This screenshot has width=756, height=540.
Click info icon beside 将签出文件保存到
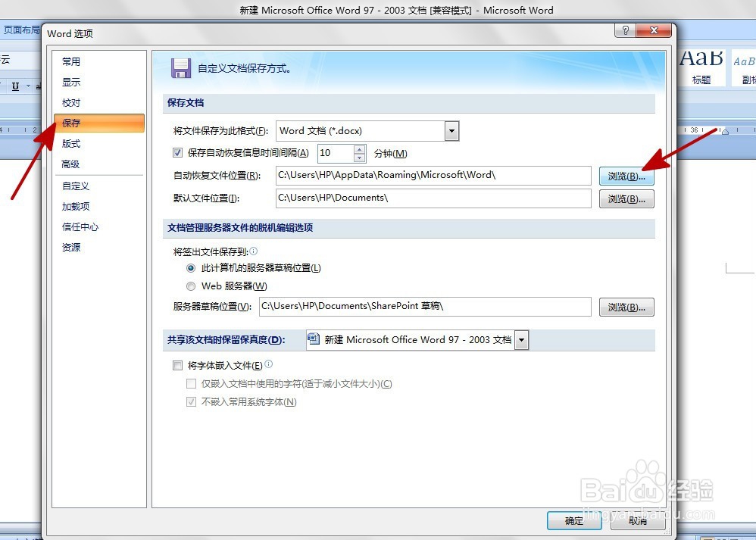pos(254,251)
